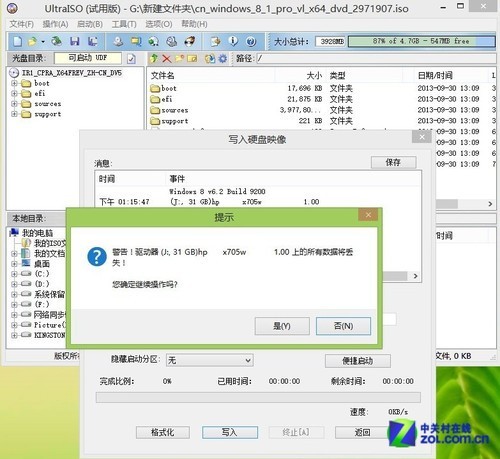Click the 保存 button in write dialog
500x459 pixels.
pyautogui.click(x=393, y=162)
